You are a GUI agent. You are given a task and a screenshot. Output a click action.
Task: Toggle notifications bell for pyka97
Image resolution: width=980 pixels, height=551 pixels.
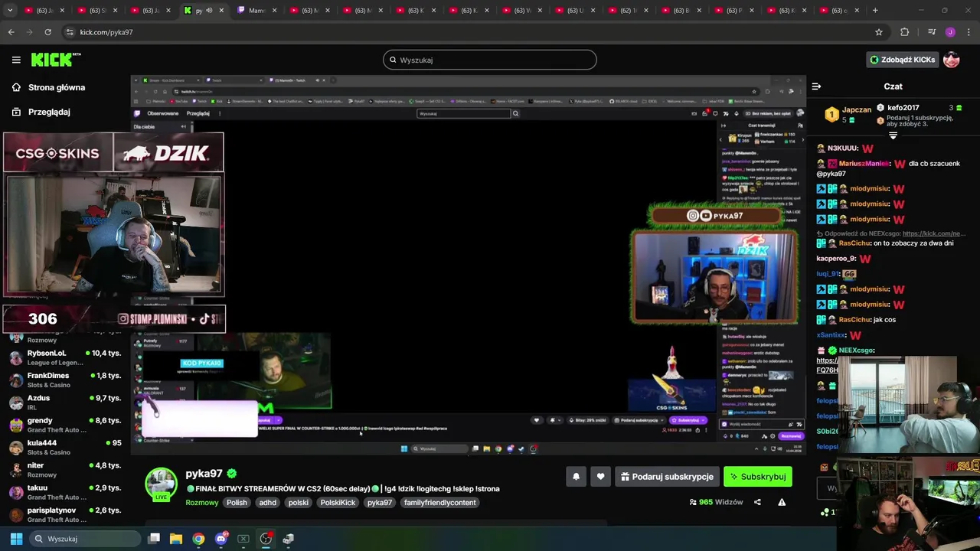(576, 477)
